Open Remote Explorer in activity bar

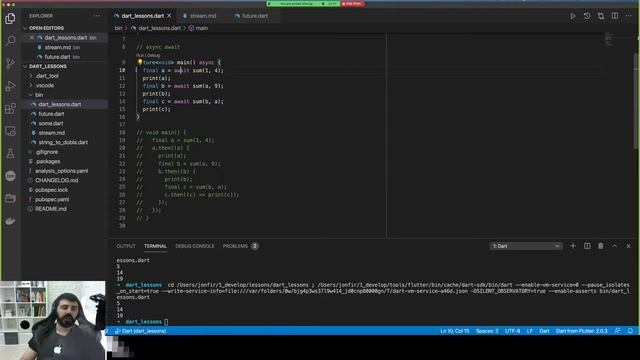point(11,131)
